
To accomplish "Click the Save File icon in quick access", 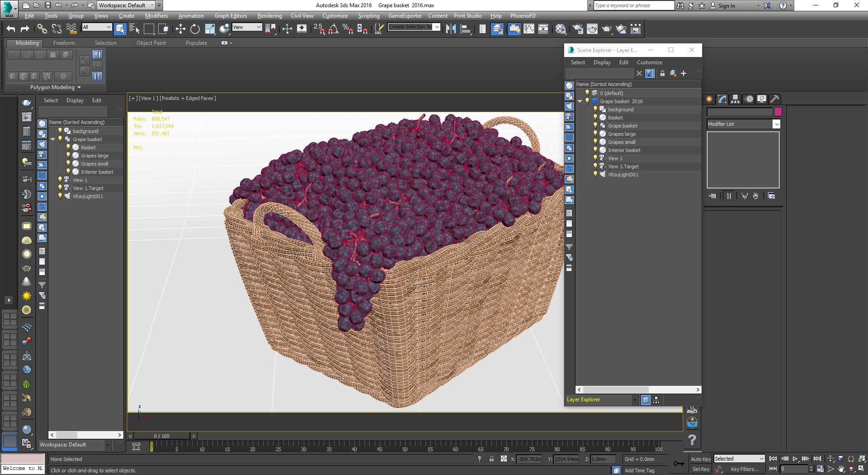I will point(47,5).
